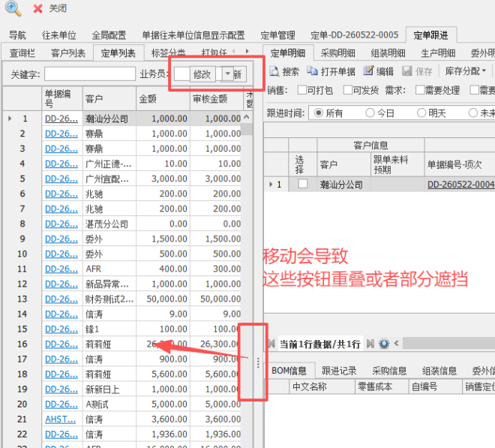The width and height of the screenshot is (495, 448).
Task: Click the 关闭 close label
Action: click(58, 8)
